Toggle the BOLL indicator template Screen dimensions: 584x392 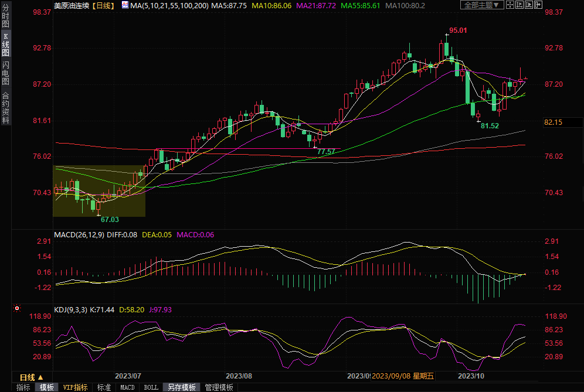(x=151, y=387)
